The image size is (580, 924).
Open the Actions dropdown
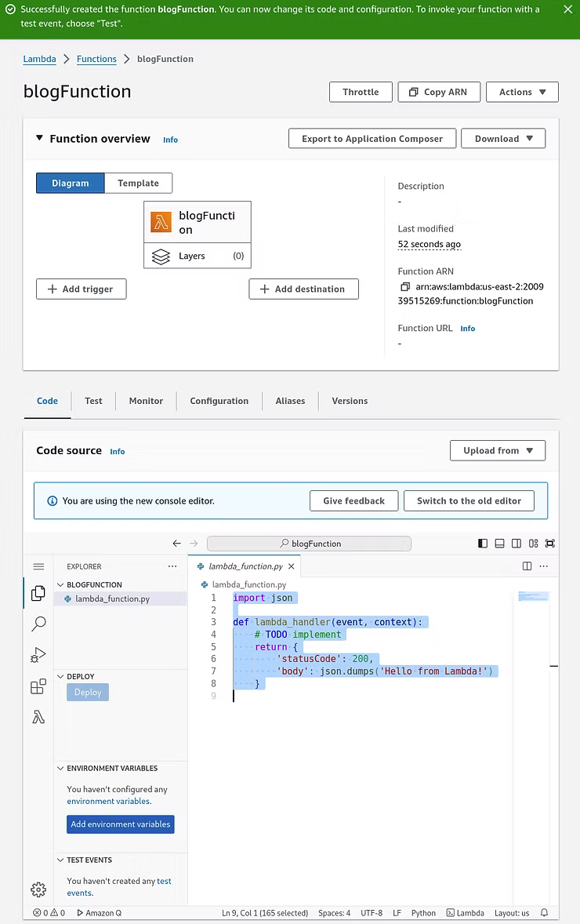(x=522, y=92)
